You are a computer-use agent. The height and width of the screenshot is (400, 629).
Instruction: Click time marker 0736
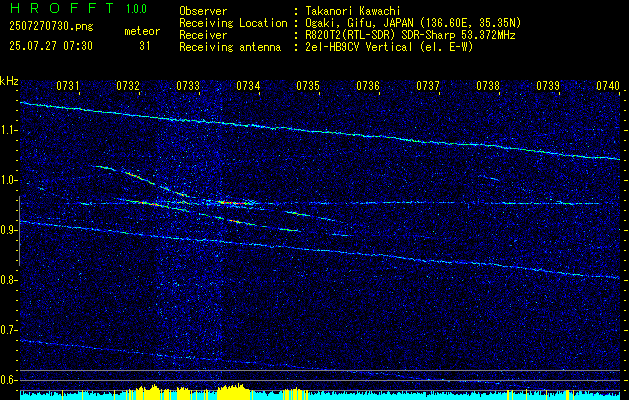368,86
